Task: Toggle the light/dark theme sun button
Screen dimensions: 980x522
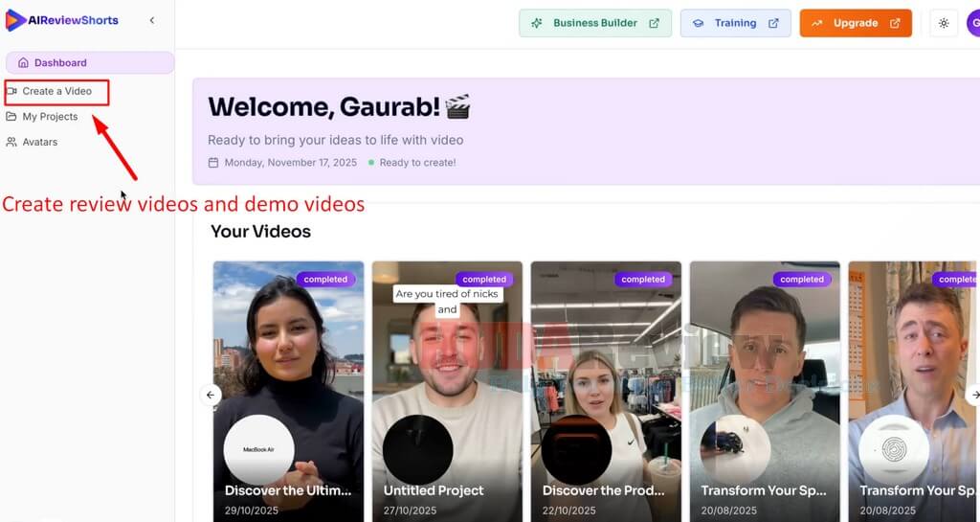Action: point(944,23)
